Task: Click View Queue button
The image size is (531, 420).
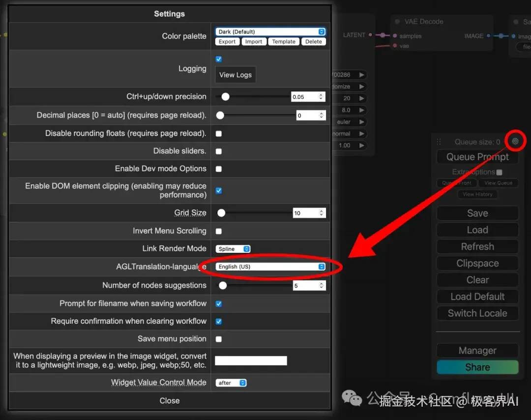Action: click(498, 183)
